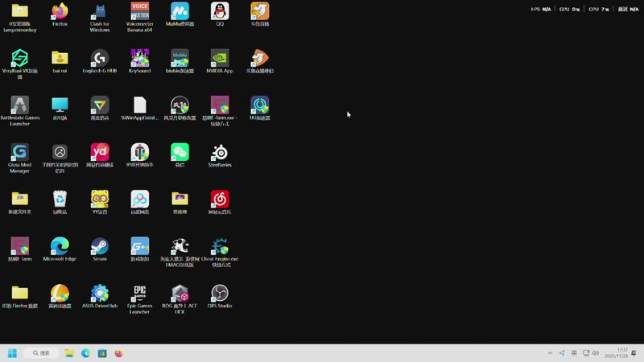Image resolution: width=644 pixels, height=362 pixels.
Task: Launch the blue G+ game icon
Action: pyautogui.click(x=139, y=249)
